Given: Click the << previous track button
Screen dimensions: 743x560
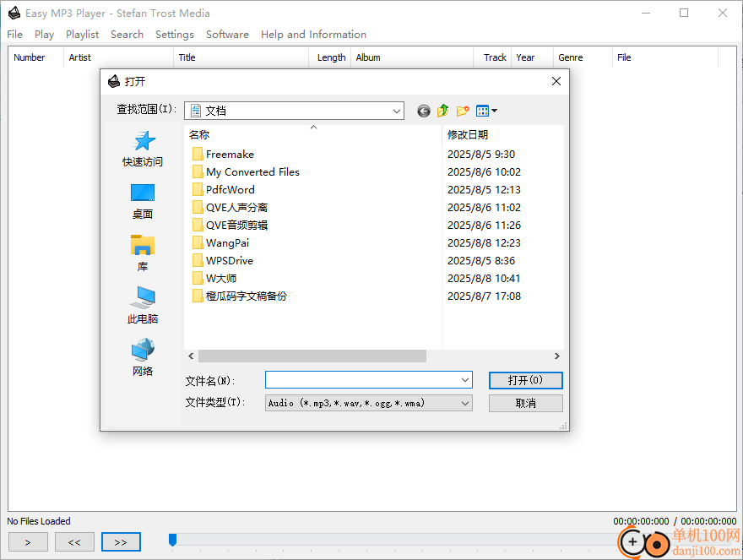Looking at the screenshot, I should 74,542.
